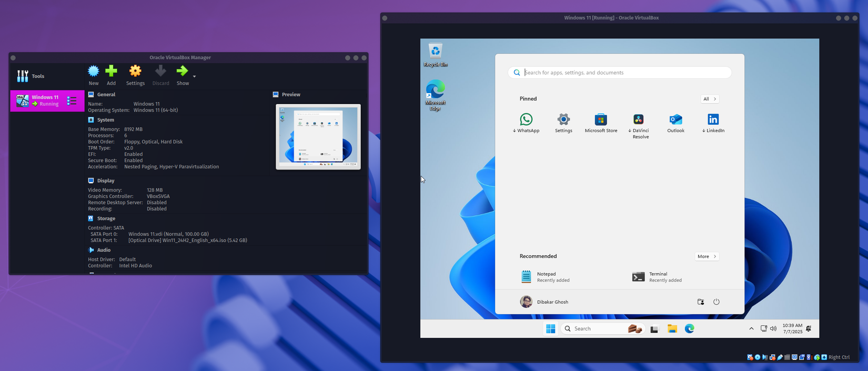Open the notifications bell on the Windows taskbar
Viewport: 868px width, 371px height.
tap(809, 329)
